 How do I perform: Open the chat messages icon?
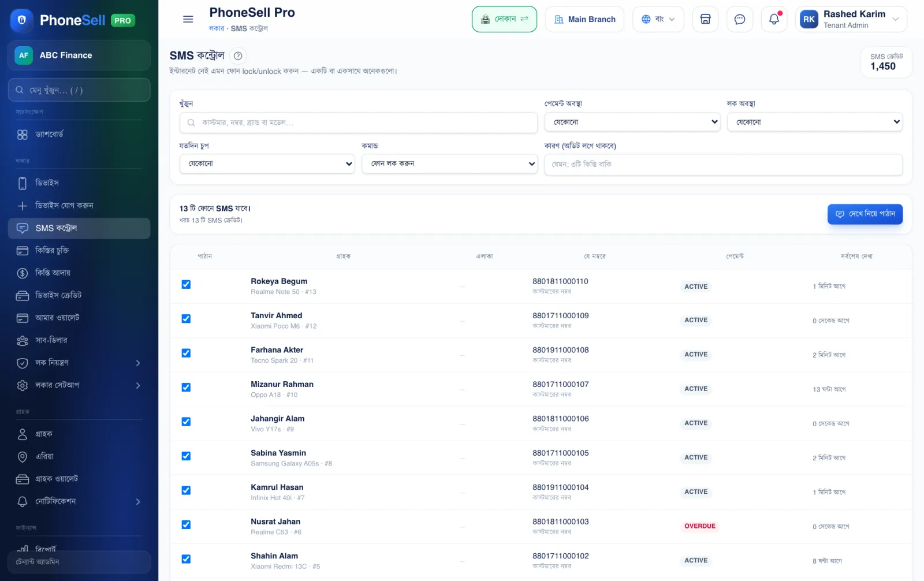740,19
